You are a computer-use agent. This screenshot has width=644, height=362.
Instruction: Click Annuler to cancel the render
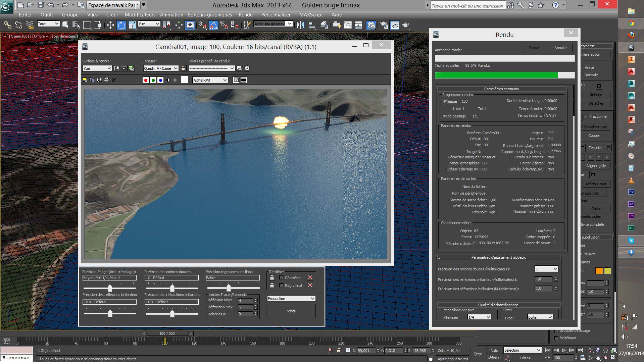tap(560, 48)
